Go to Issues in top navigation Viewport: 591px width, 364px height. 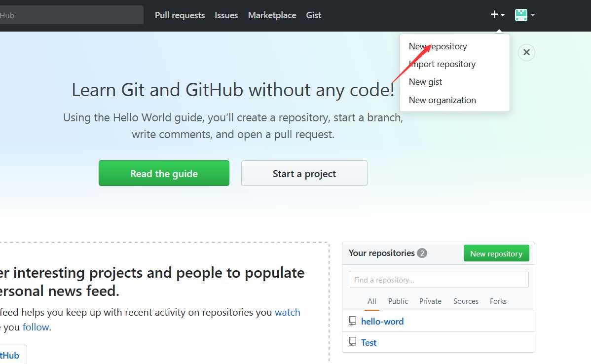[x=226, y=15]
